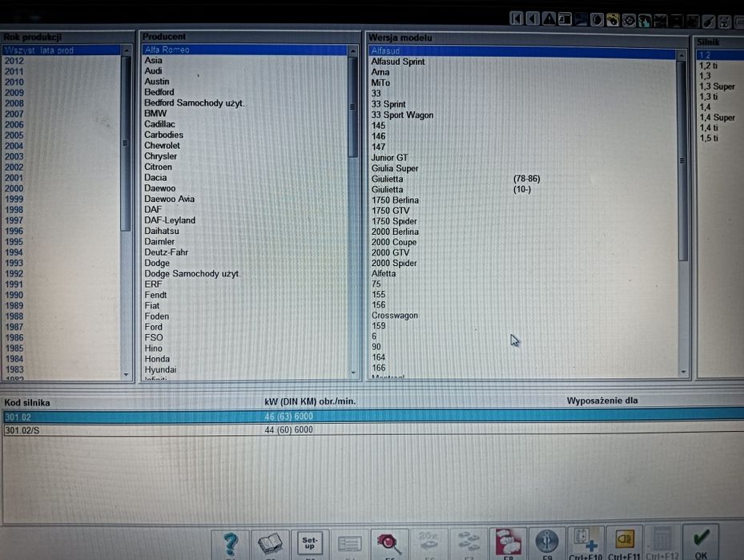
Task: Click the warning triangle icon in top toolbar
Action: 549,19
